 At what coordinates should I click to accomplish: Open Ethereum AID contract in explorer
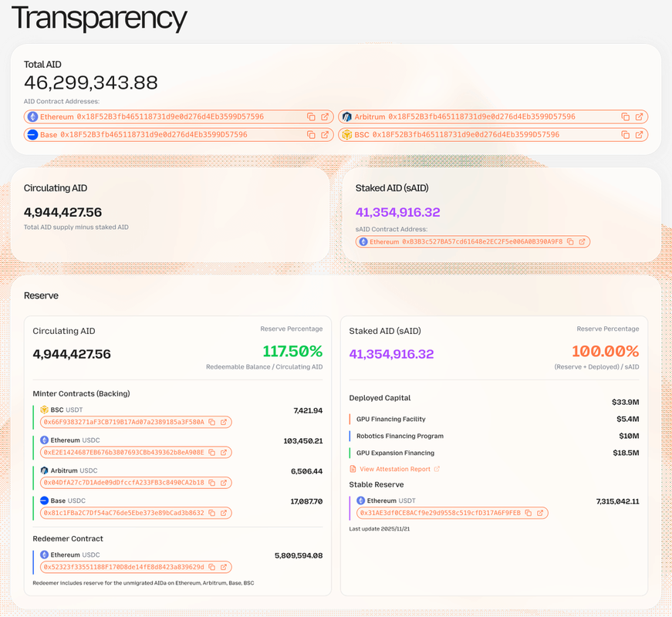coord(325,117)
